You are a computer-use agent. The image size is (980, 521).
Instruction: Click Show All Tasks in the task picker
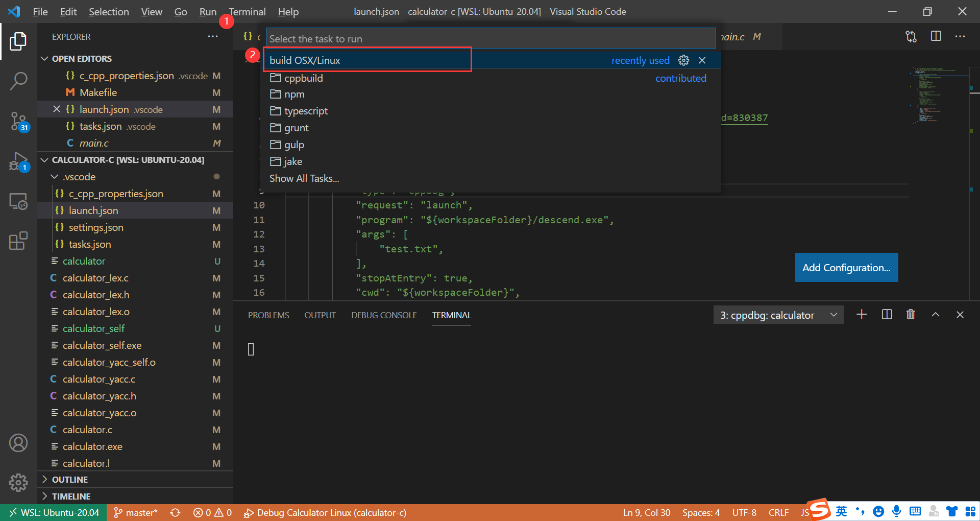304,178
